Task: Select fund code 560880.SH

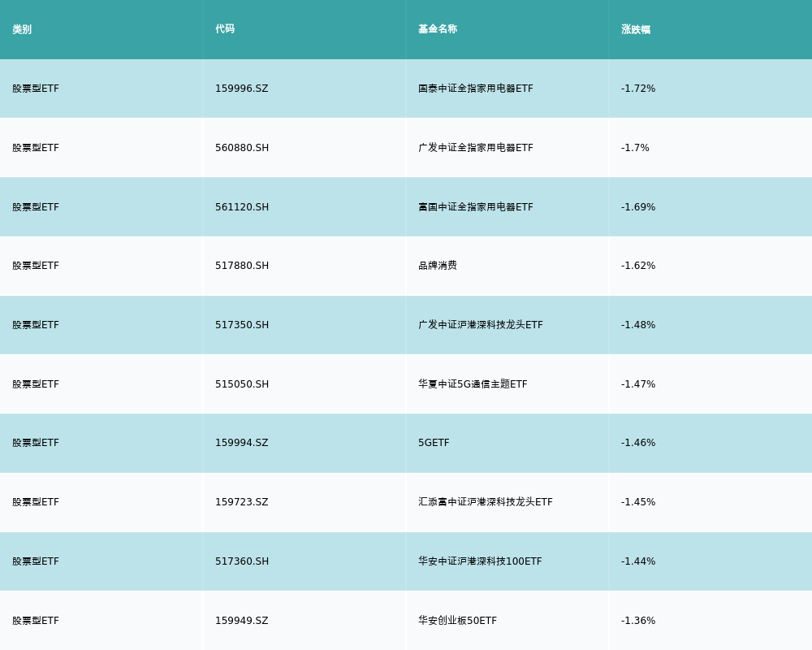Action: pyautogui.click(x=242, y=148)
